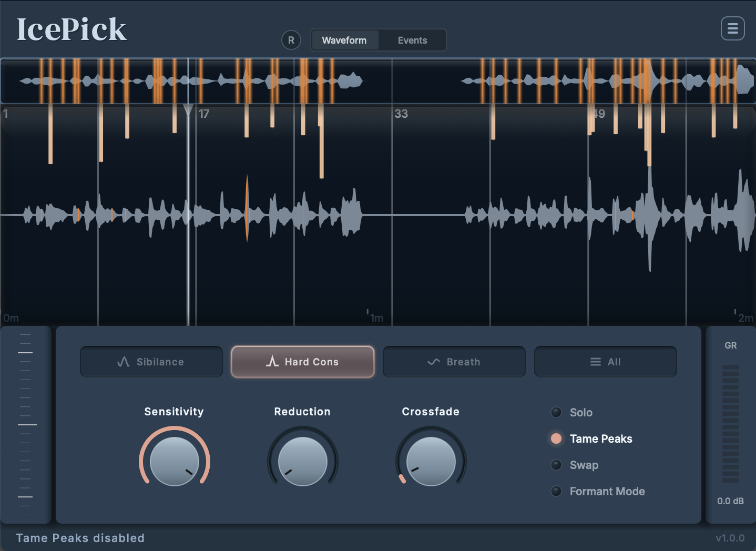Screen dimensions: 756x551
Task: Click the Sensitivity knob
Action: coord(175,461)
